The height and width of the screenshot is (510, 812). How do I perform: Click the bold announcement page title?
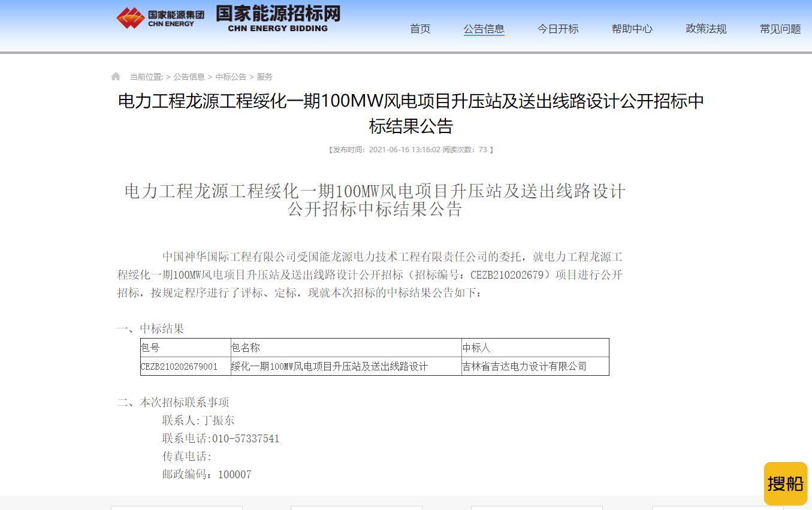pos(410,114)
